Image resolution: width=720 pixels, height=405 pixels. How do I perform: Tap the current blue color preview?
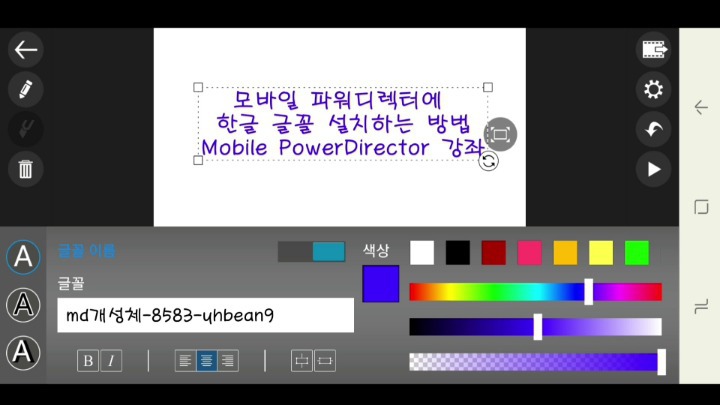(381, 284)
